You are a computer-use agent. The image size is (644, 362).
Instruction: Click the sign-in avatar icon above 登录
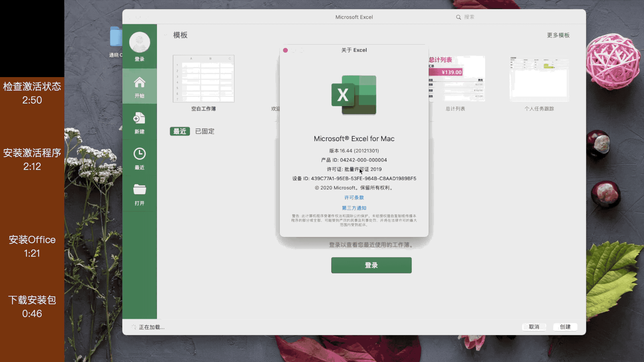click(x=139, y=42)
